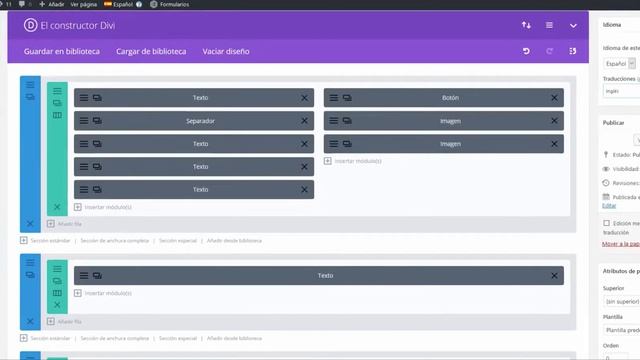The image size is (640, 360).
Task: Add Sección de anchura completa below the Botón section
Action: click(115, 241)
